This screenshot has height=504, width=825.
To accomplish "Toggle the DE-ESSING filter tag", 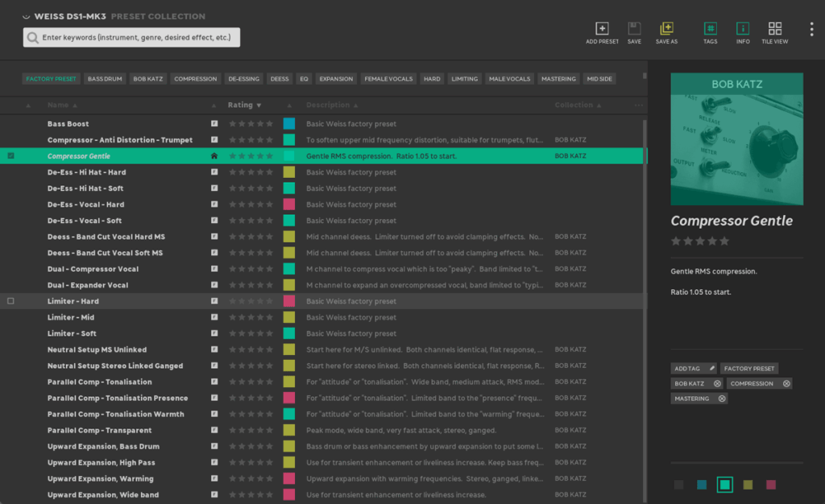I will pyautogui.click(x=243, y=79).
